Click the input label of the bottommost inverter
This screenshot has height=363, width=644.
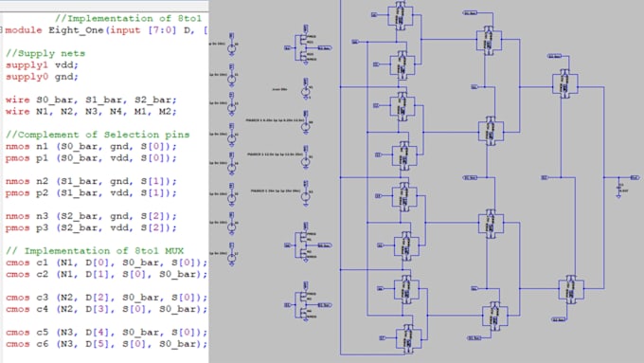288,305
